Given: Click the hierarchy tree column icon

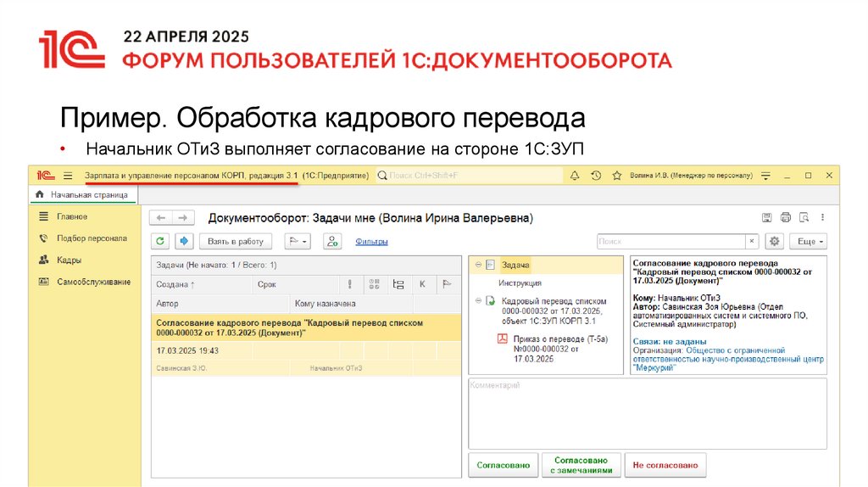Looking at the screenshot, I should (x=398, y=284).
